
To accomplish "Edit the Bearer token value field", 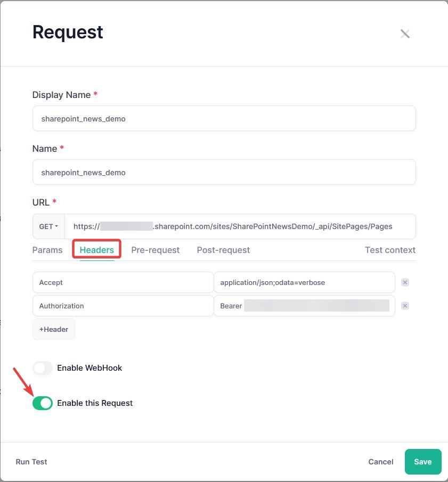I will click(x=304, y=306).
